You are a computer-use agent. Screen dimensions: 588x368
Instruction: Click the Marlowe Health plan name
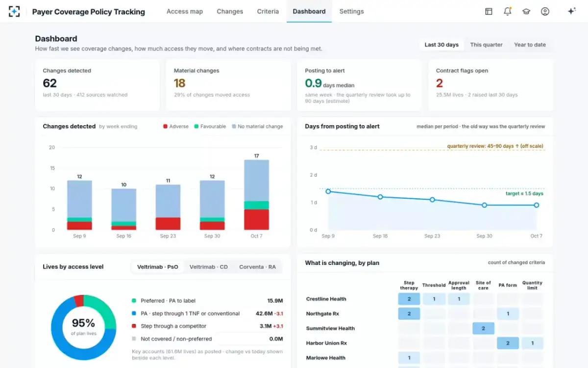tap(326, 358)
